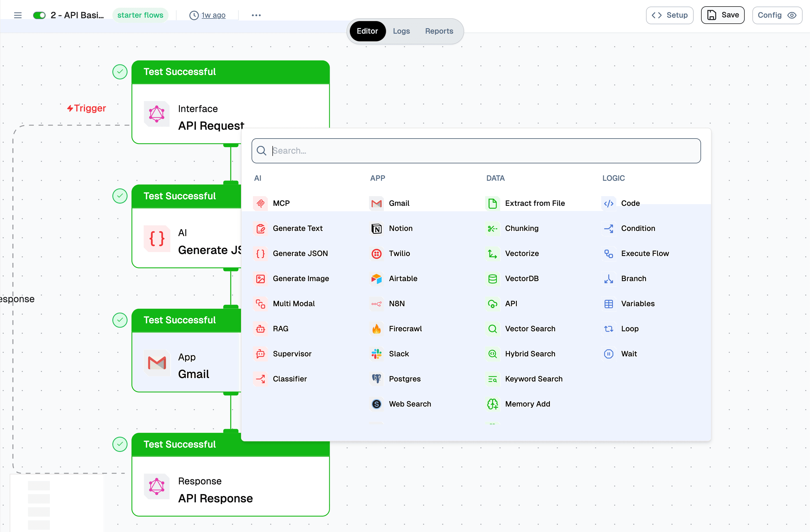Open the Setup code panel

669,15
